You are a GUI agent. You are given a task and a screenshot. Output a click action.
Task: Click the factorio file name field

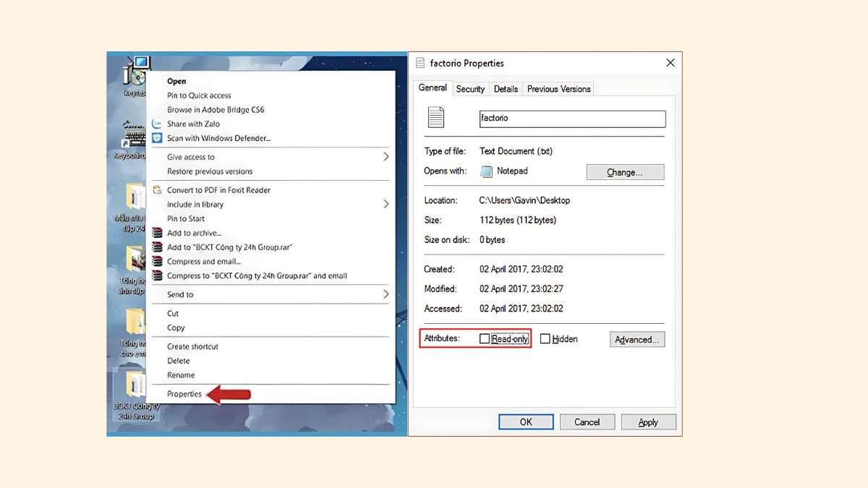click(571, 119)
